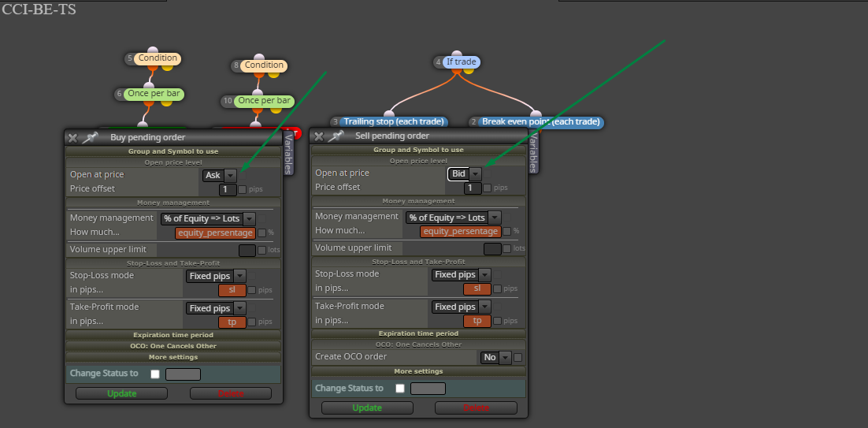
Task: Close the Sell pending order panel
Action: click(x=317, y=136)
